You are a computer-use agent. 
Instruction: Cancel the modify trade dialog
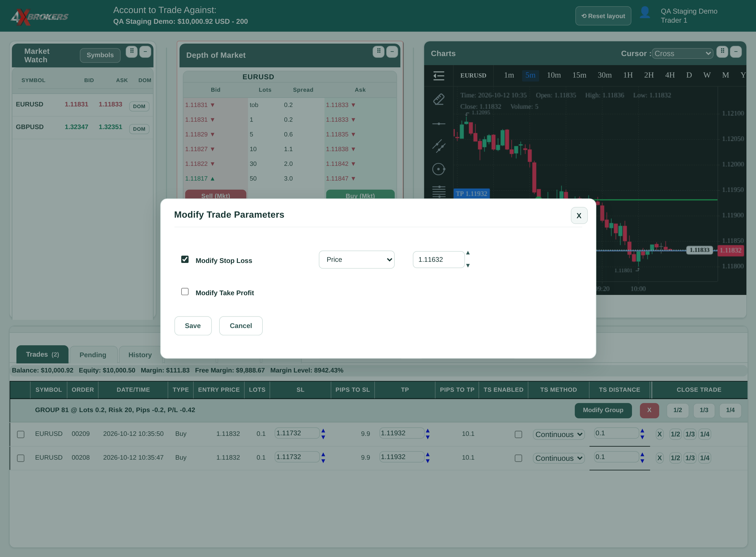click(241, 326)
